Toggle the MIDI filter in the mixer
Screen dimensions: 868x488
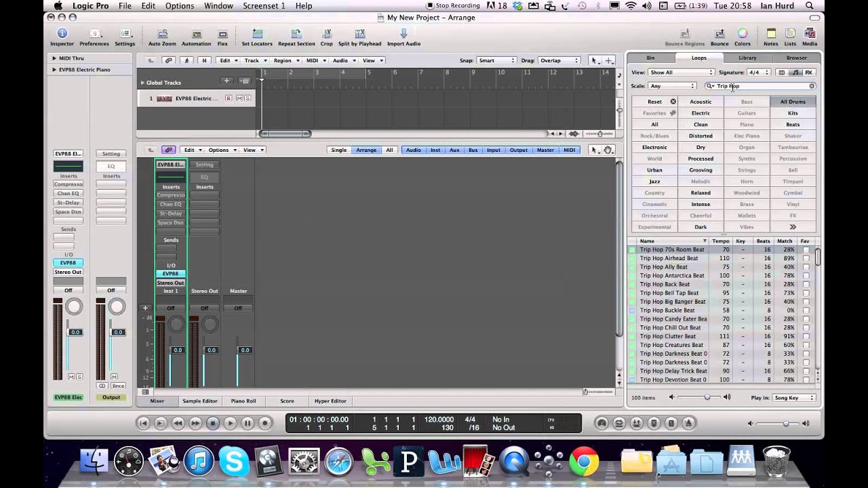click(570, 150)
